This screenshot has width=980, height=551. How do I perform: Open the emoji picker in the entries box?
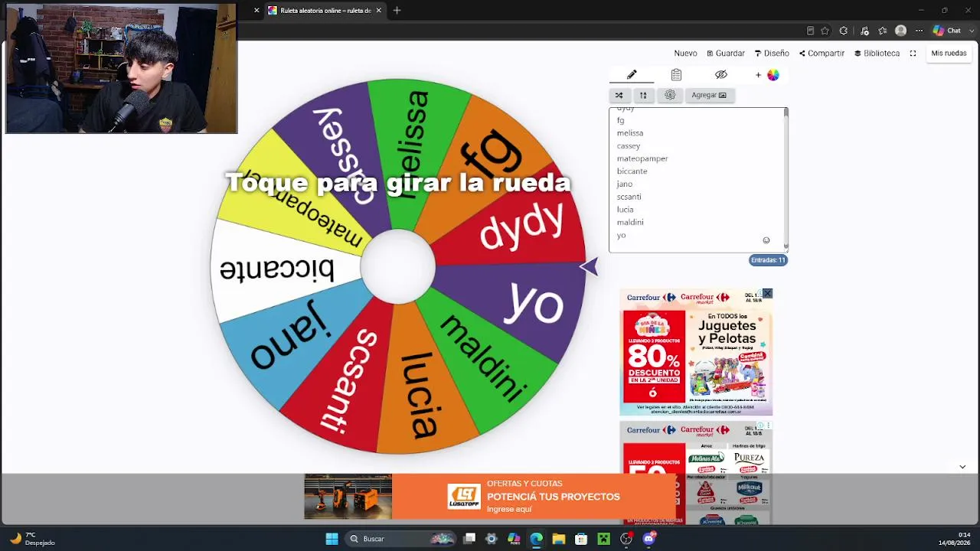click(766, 240)
